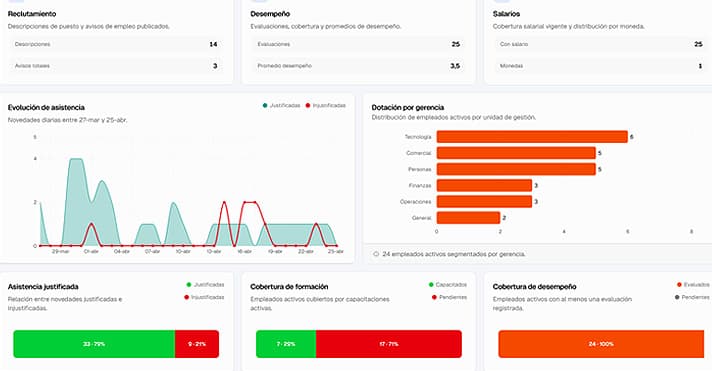712x371 pixels.
Task: Toggle Justificadas legend in Asistencia justificada card
Action: (x=205, y=285)
